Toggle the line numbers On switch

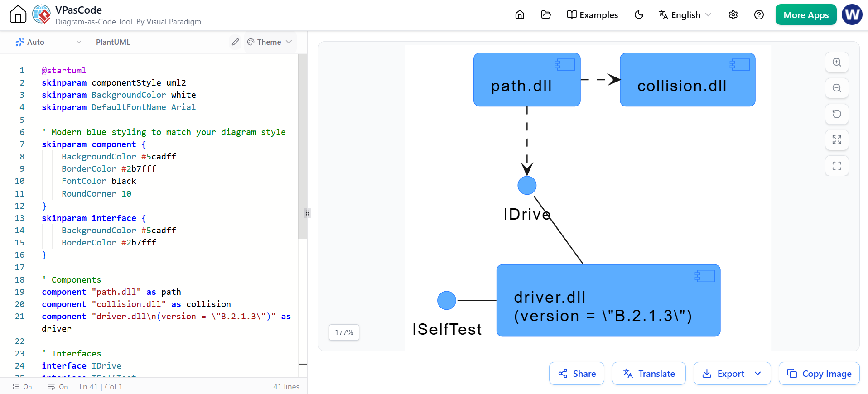point(22,387)
